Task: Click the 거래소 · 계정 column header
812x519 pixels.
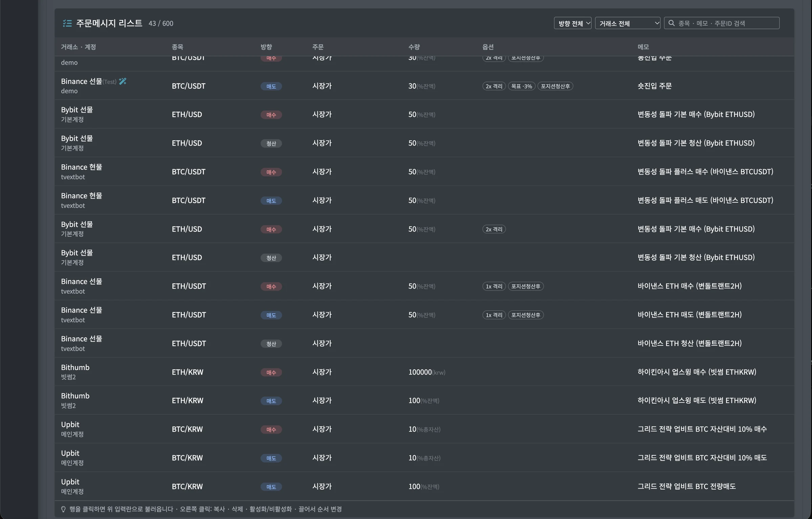Action: tap(78, 47)
